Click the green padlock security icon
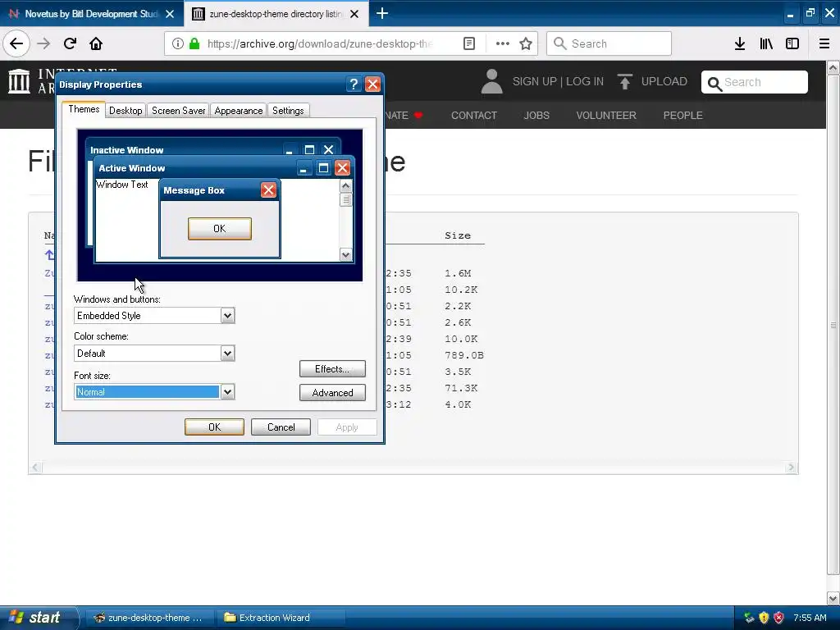840x630 pixels. point(194,43)
